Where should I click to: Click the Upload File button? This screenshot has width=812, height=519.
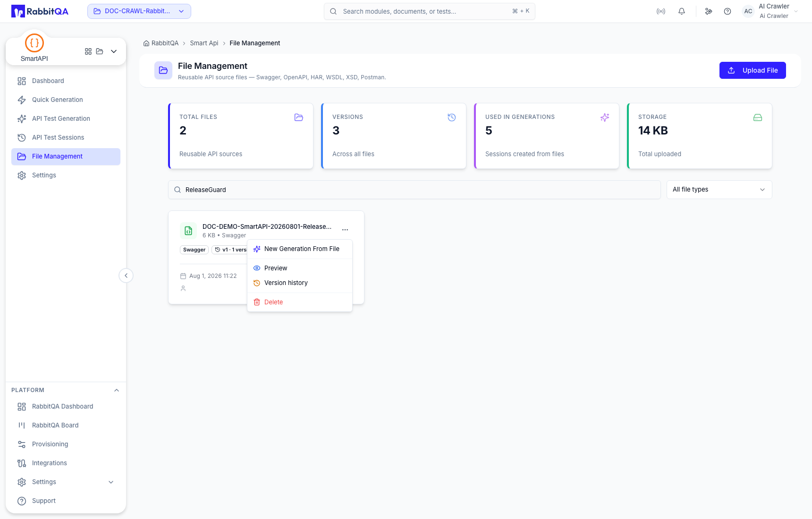[x=753, y=70]
